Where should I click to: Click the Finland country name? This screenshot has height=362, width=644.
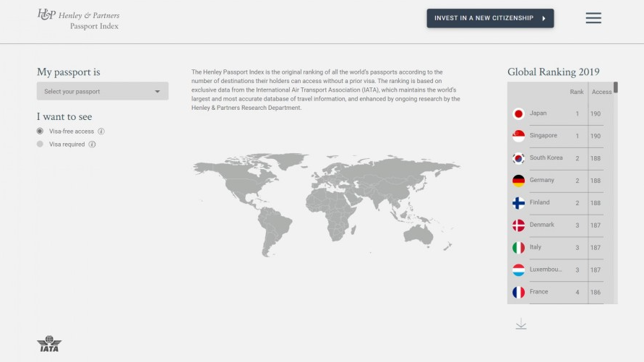[x=540, y=202]
